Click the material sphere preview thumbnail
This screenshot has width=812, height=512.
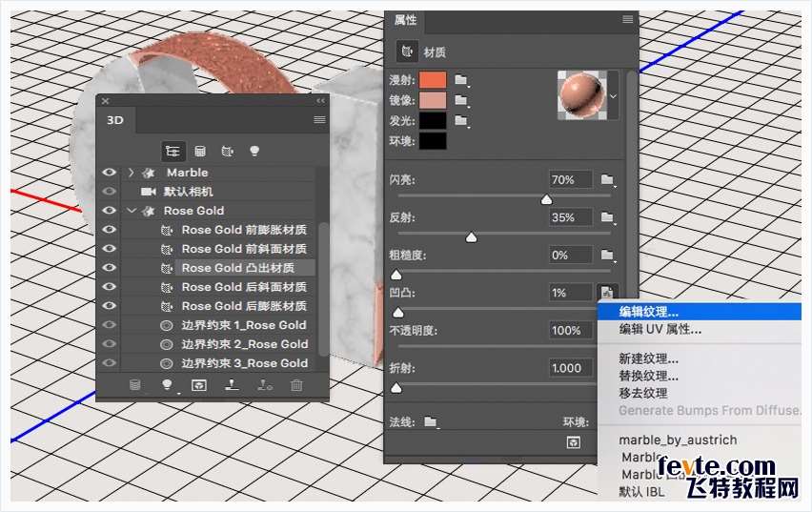(x=582, y=96)
